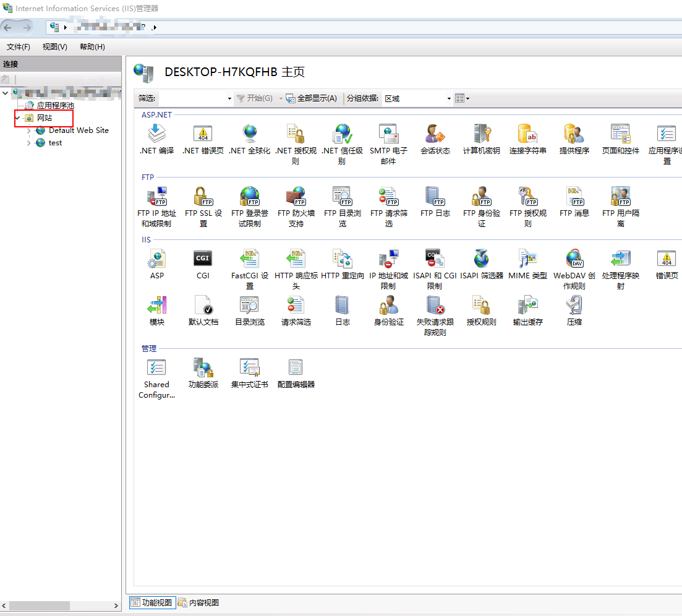The width and height of the screenshot is (682, 616).
Task: Open 输出缓存 feature
Action: pyautogui.click(x=527, y=311)
